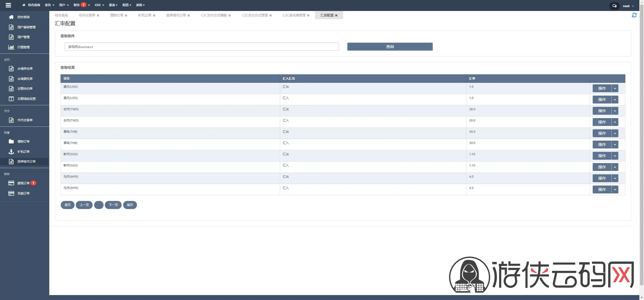Click the blue refresh icon
The width and height of the screenshot is (644, 300).
click(x=634, y=15)
